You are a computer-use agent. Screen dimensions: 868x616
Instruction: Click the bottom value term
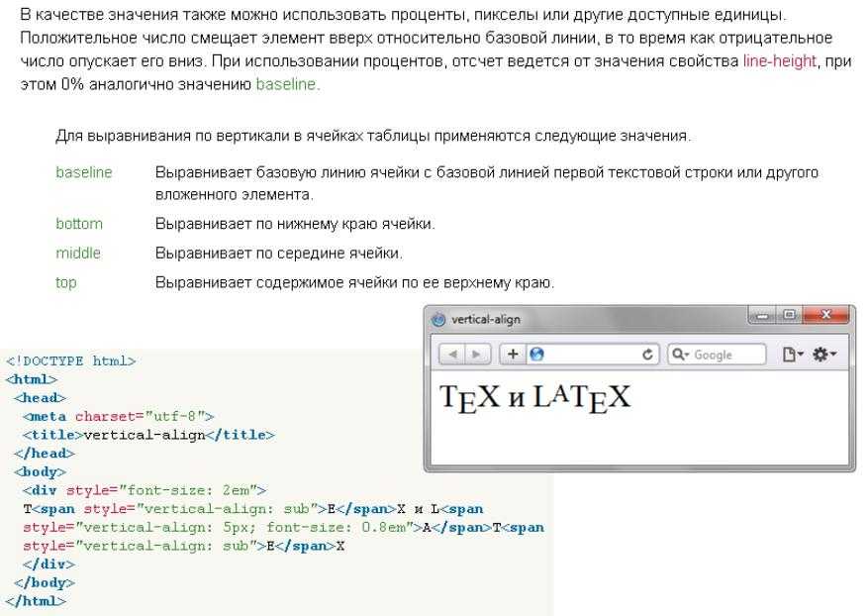(79, 224)
